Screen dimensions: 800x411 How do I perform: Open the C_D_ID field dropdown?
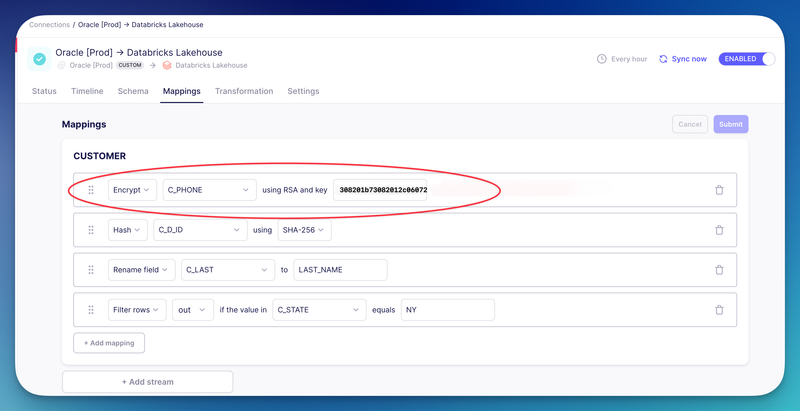[x=200, y=230]
